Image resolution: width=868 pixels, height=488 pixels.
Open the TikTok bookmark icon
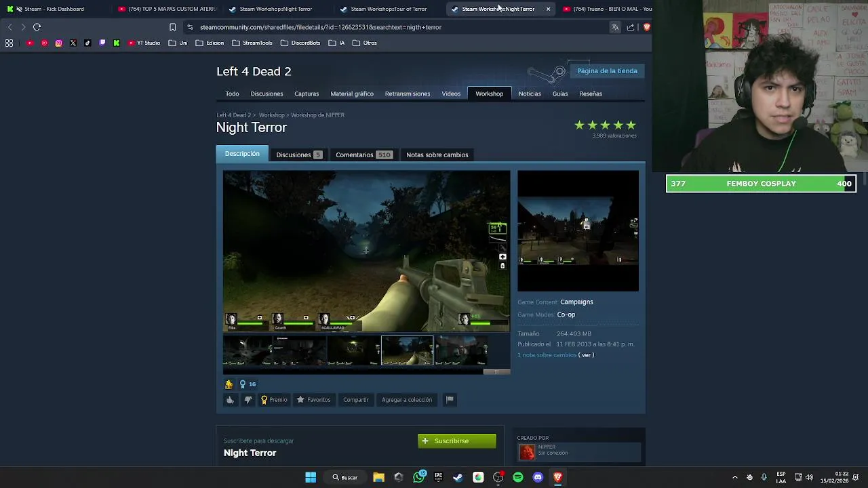87,43
